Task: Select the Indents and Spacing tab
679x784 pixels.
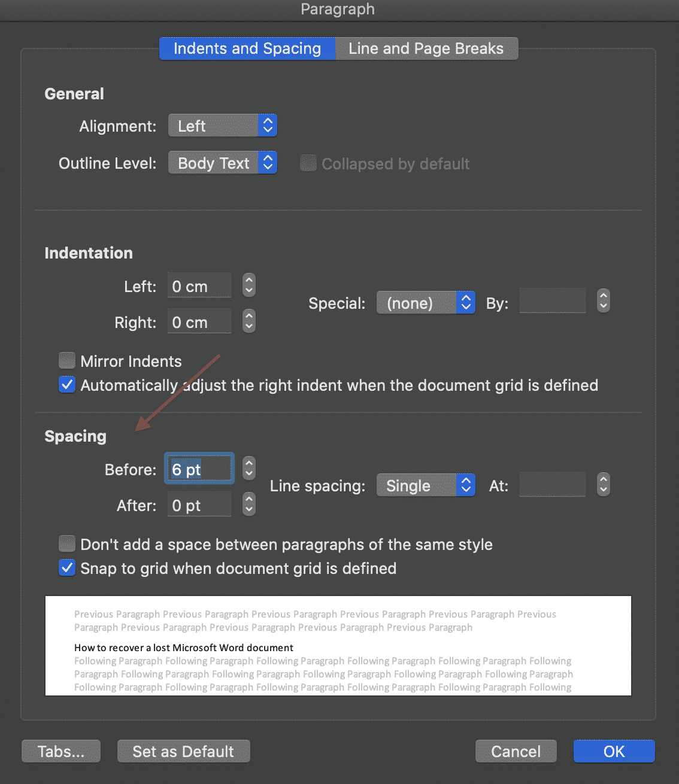Action: [246, 48]
